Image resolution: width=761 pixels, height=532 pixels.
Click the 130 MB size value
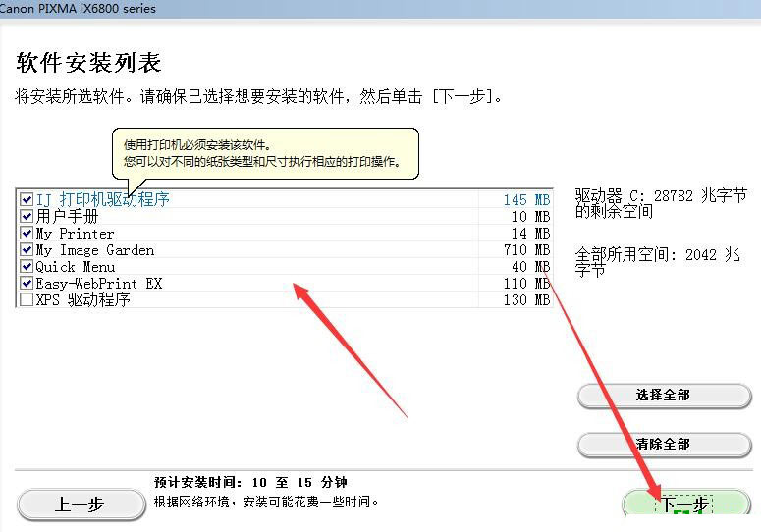(x=526, y=299)
